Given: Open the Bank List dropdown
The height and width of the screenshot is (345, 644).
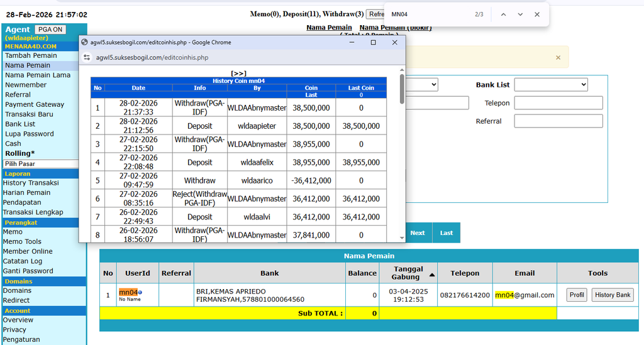Looking at the screenshot, I should coord(551,84).
